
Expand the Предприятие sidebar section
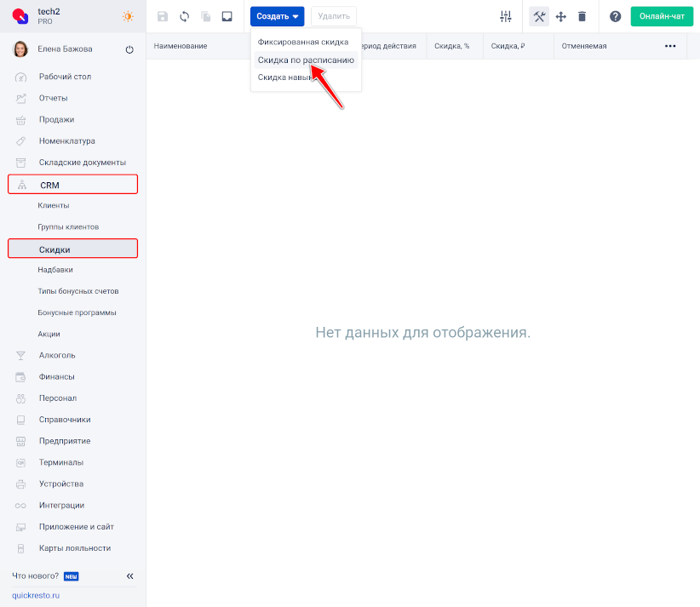click(65, 441)
